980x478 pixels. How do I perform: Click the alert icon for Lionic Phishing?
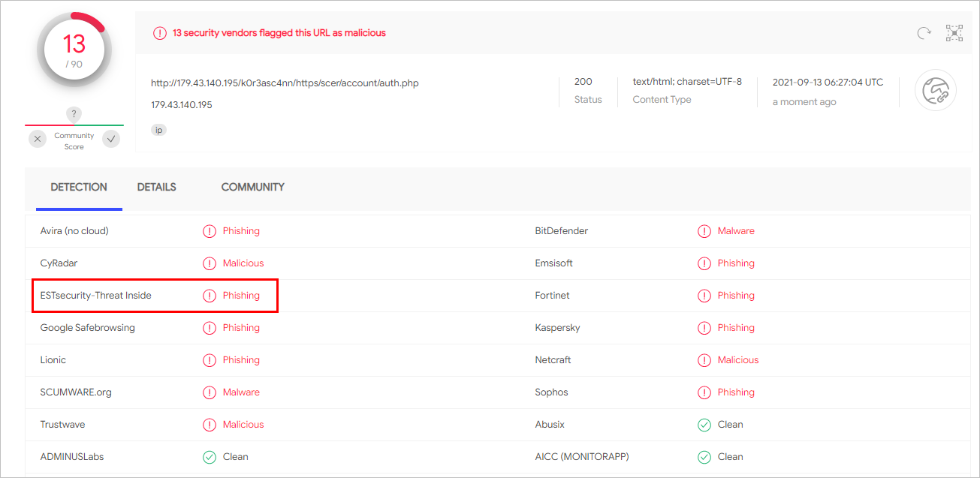[210, 360]
